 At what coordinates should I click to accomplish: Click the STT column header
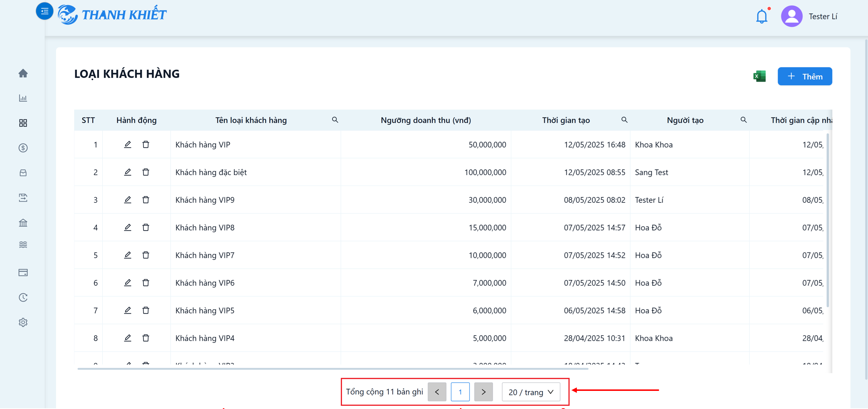click(88, 120)
